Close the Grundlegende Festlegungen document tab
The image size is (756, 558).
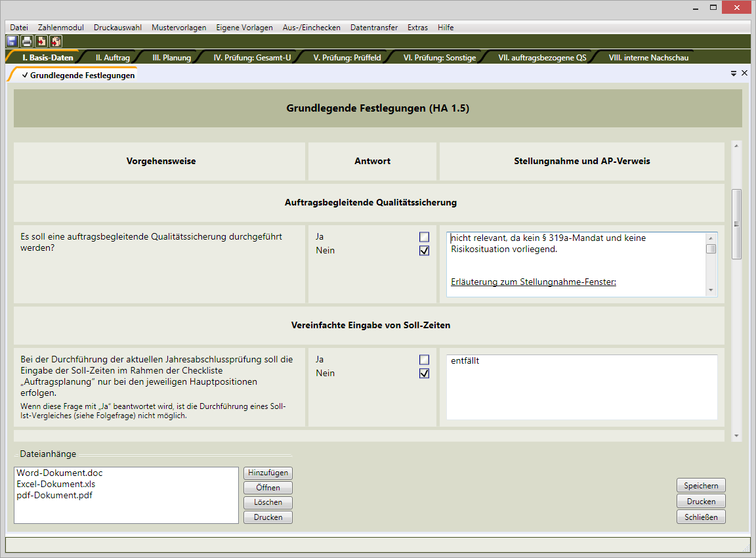tap(744, 74)
